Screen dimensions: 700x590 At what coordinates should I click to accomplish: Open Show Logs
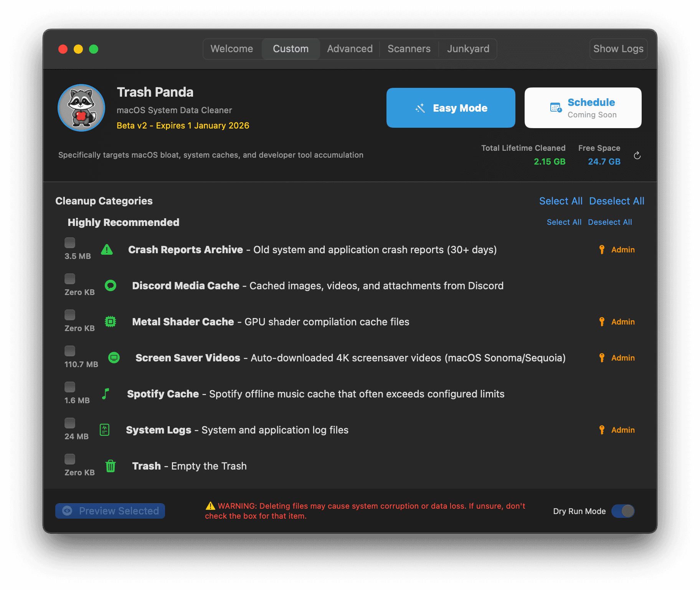618,49
